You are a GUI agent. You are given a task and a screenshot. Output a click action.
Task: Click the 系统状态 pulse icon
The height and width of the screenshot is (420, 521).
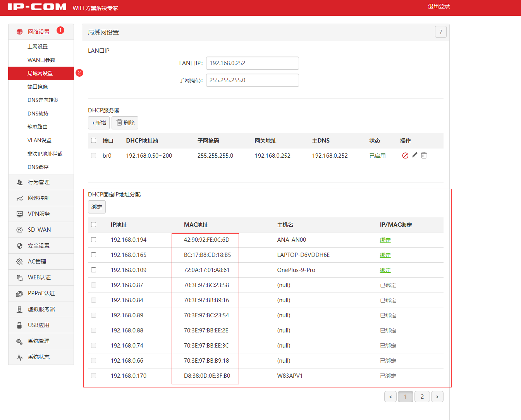point(19,357)
